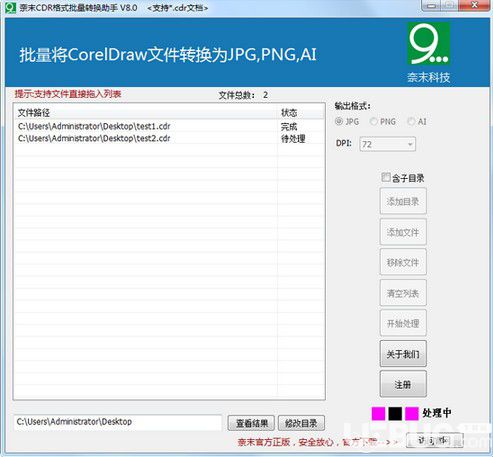493x457 pixels.
Task: Click the 清空列表 button
Action: coord(403,293)
